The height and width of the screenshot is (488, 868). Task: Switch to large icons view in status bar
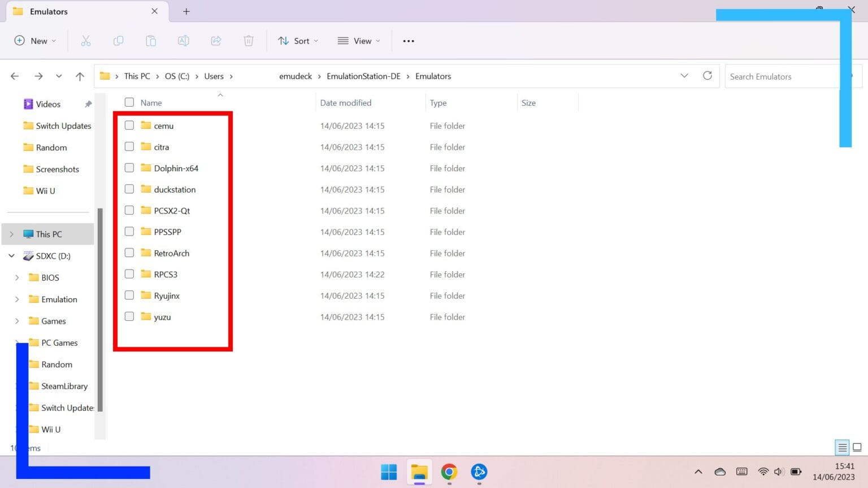(x=857, y=447)
